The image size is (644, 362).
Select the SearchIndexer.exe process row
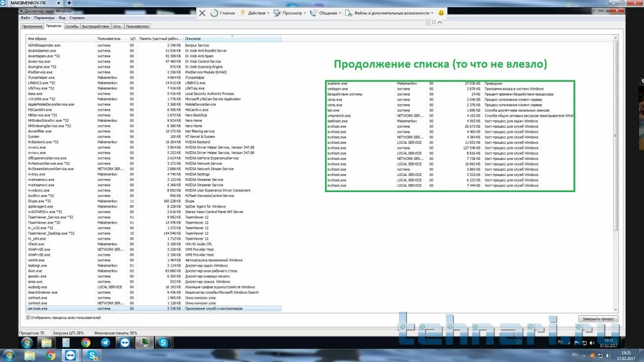pos(153,292)
